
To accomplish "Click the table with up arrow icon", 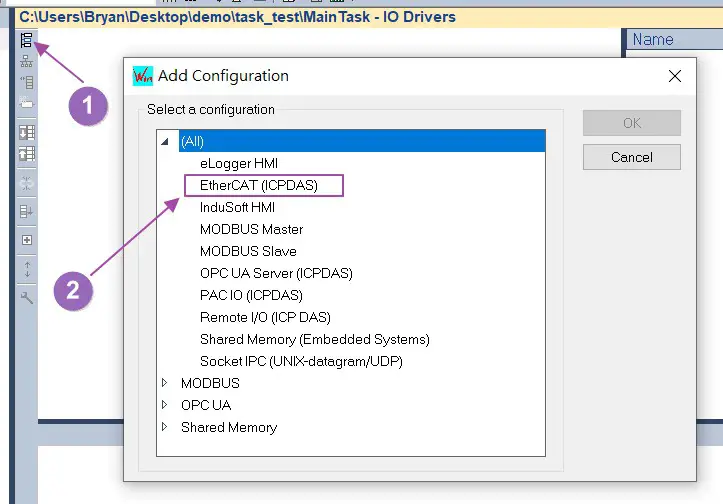I will tap(27, 154).
